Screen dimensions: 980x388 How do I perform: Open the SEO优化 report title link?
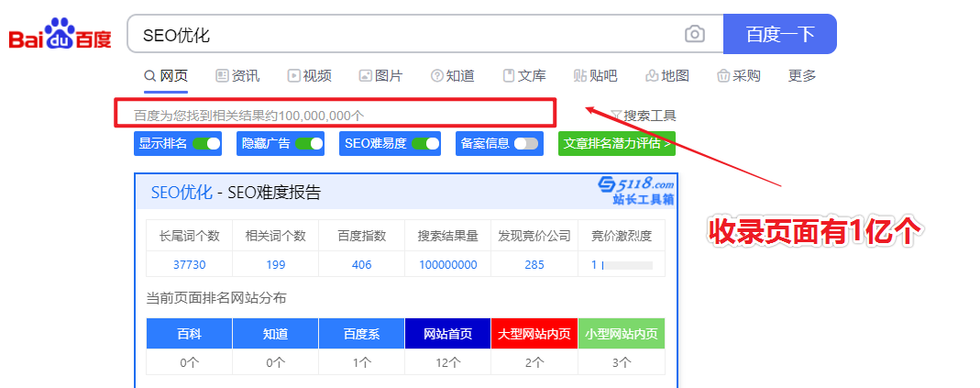[182, 193]
